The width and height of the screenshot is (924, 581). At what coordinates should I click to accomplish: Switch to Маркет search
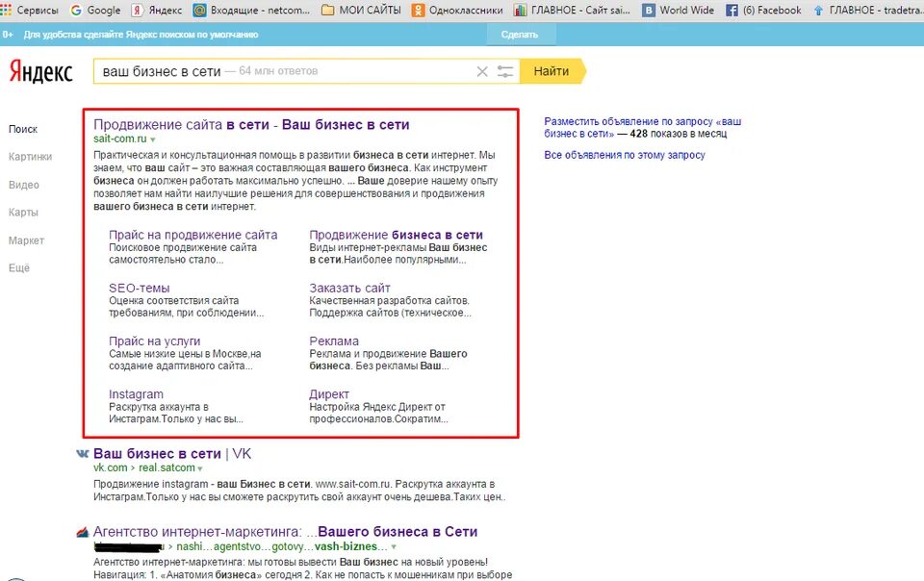(26, 240)
